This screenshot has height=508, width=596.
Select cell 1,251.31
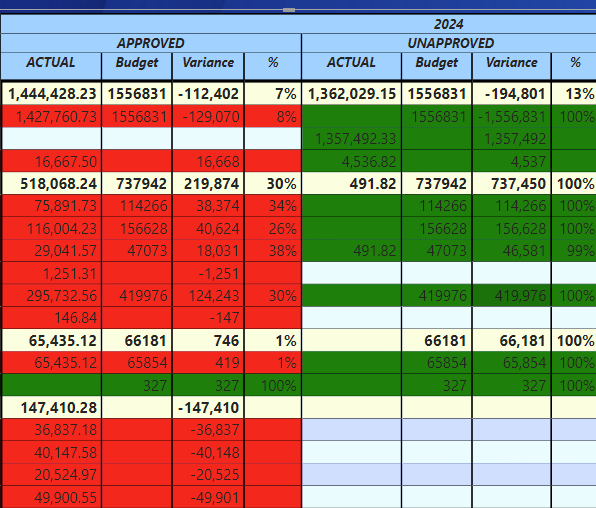pos(52,273)
